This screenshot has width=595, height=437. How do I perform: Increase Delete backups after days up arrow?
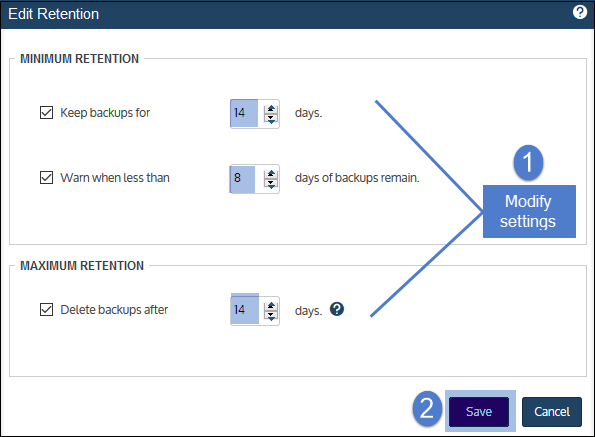pos(271,306)
